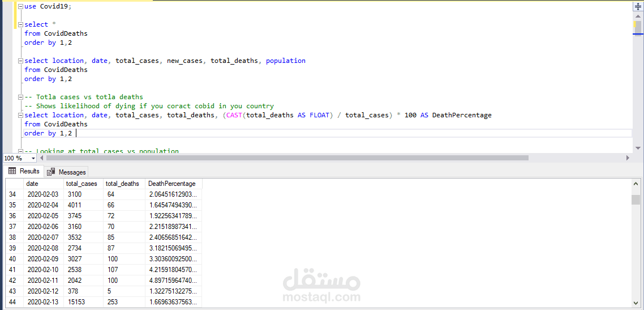Select row 44 by its row number
The width and height of the screenshot is (644, 310).
coord(14,302)
